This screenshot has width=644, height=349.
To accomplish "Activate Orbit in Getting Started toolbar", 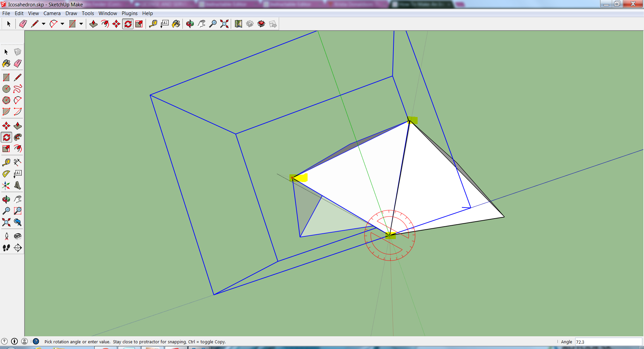I will 190,24.
